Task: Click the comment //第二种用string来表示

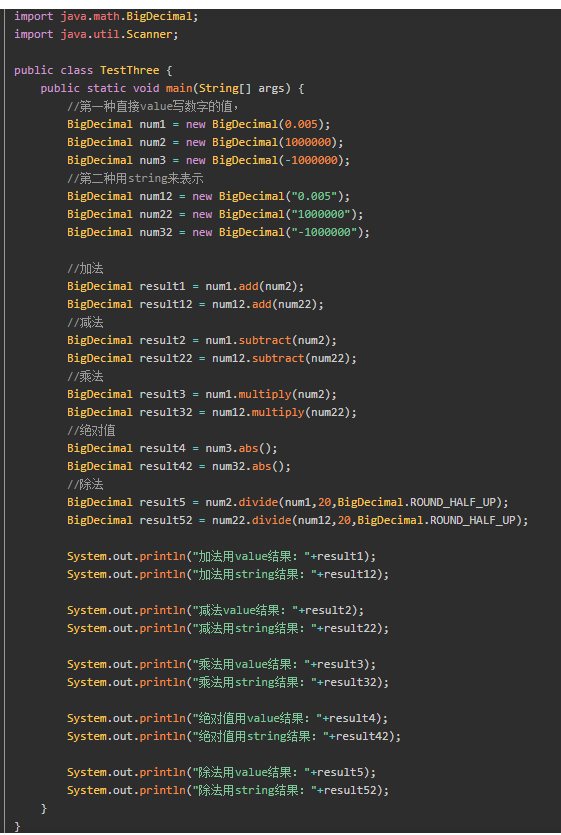Action: [135, 178]
